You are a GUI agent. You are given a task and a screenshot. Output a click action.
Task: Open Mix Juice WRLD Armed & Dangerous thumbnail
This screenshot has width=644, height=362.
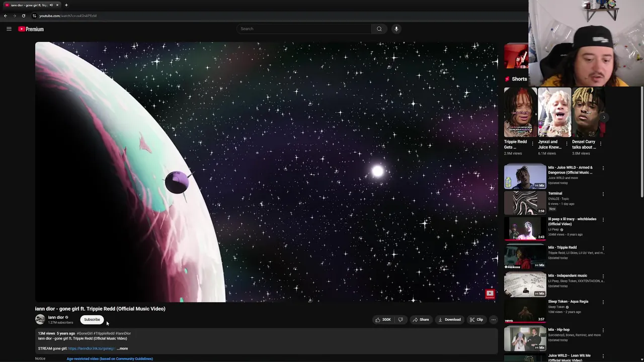click(x=525, y=176)
